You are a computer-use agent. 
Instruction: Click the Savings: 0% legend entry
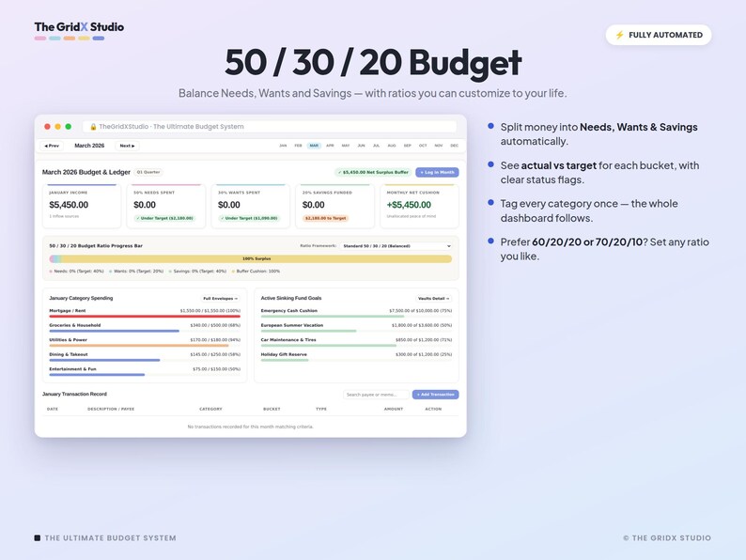(x=197, y=272)
